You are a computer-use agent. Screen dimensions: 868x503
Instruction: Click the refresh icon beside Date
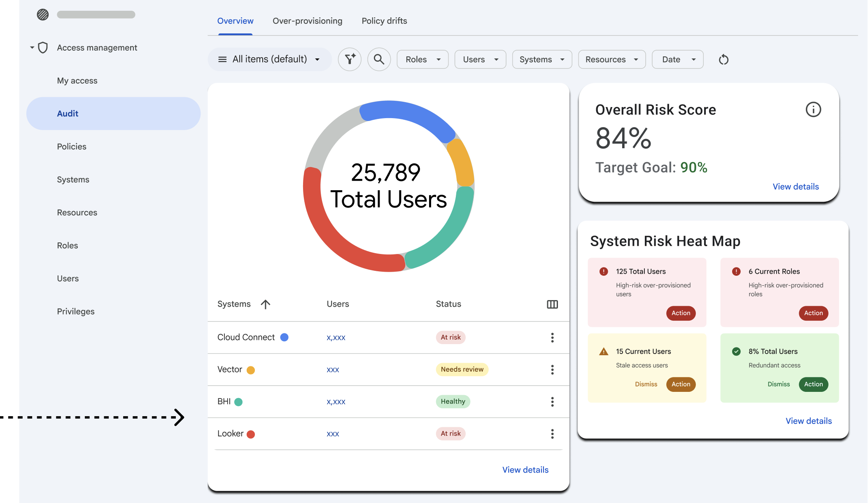click(x=723, y=60)
